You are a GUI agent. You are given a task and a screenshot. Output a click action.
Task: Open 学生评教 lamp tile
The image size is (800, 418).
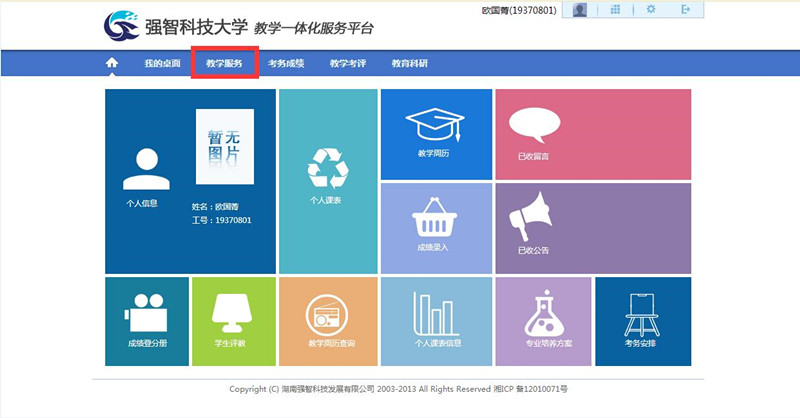[231, 321]
